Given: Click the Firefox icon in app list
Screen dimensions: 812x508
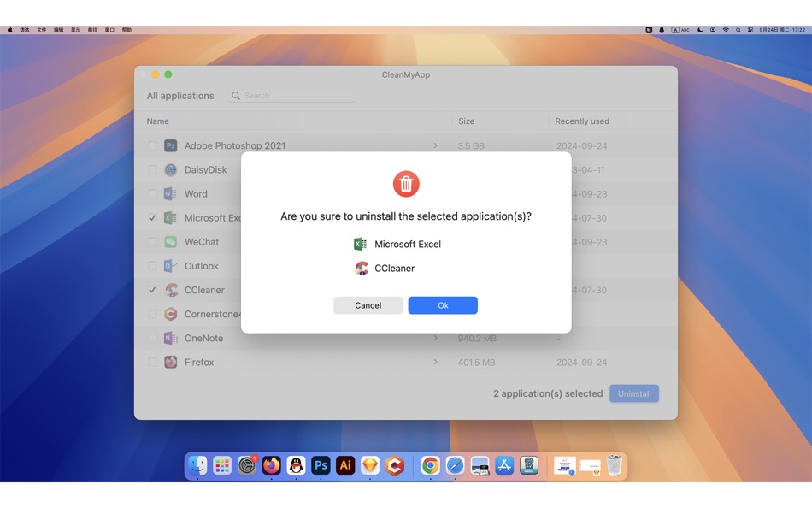Looking at the screenshot, I should coord(170,362).
